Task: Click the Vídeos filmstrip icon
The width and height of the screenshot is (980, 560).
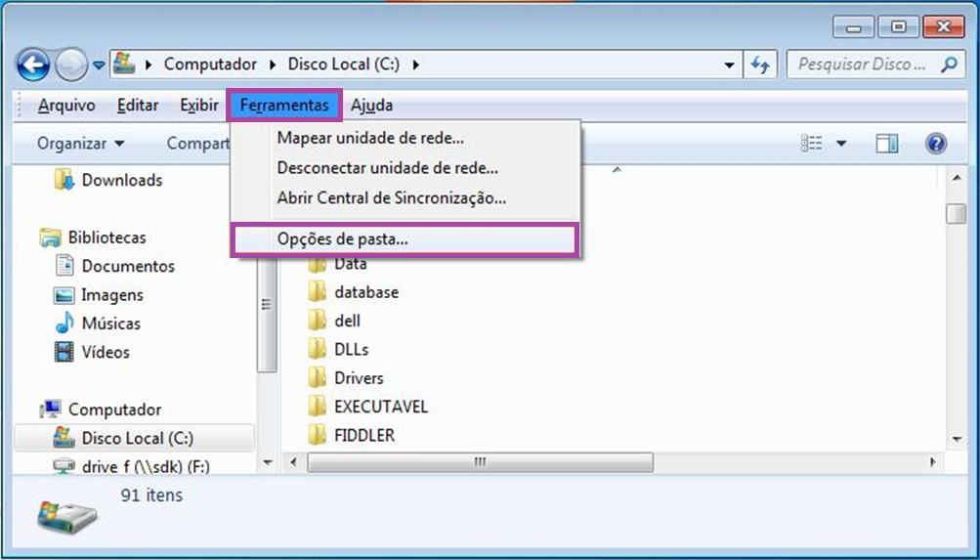Action: tap(64, 353)
